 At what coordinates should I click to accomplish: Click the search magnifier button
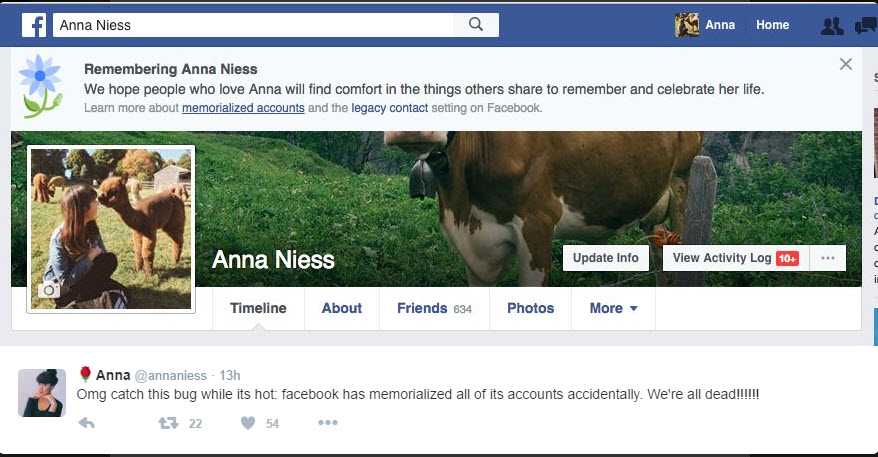point(476,25)
